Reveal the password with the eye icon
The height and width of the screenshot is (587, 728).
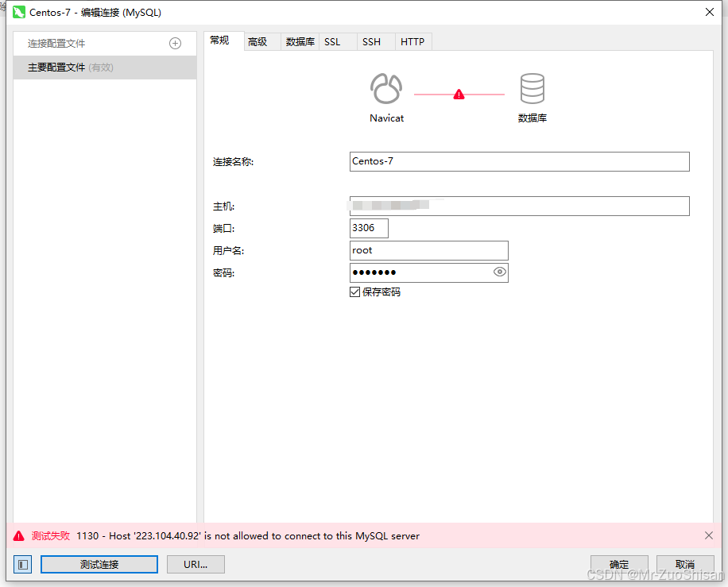coord(500,272)
